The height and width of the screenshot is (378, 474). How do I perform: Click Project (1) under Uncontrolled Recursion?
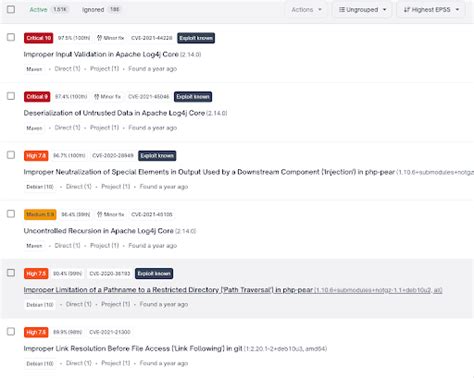click(104, 245)
